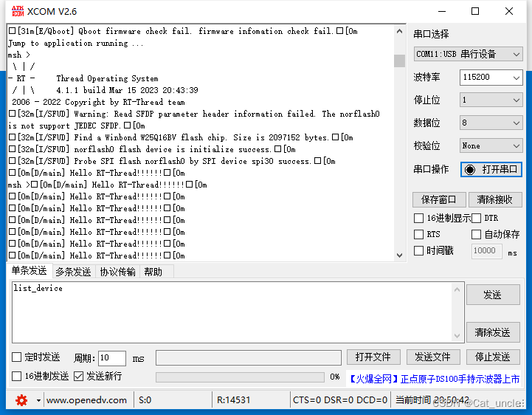532x415 pixels.
Task: Enable 16进制显示 hex display checkbox
Action: click(418, 218)
